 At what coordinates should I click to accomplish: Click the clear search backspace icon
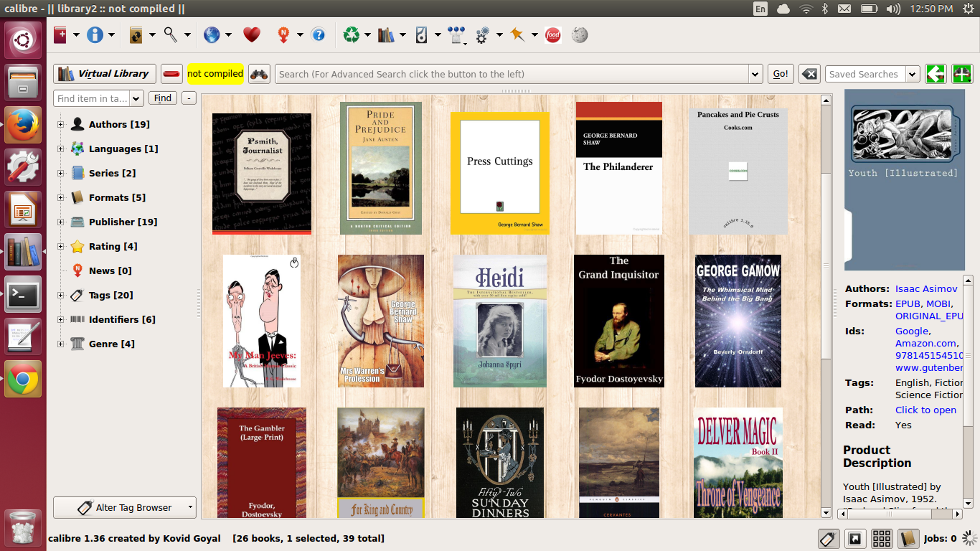tap(809, 74)
